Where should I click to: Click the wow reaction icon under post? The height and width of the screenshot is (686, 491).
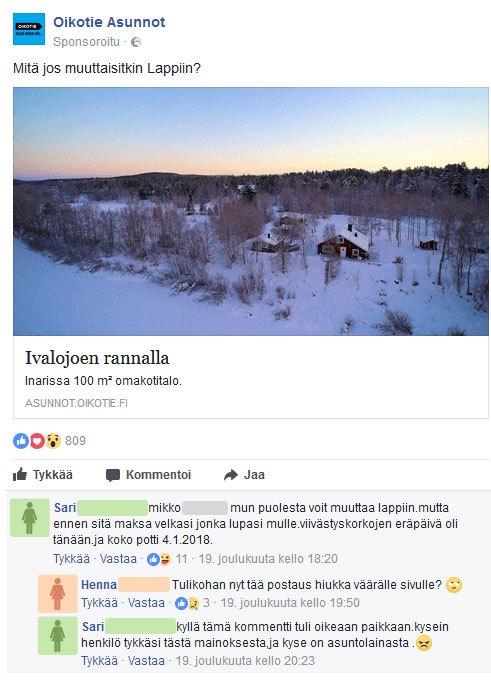53,441
